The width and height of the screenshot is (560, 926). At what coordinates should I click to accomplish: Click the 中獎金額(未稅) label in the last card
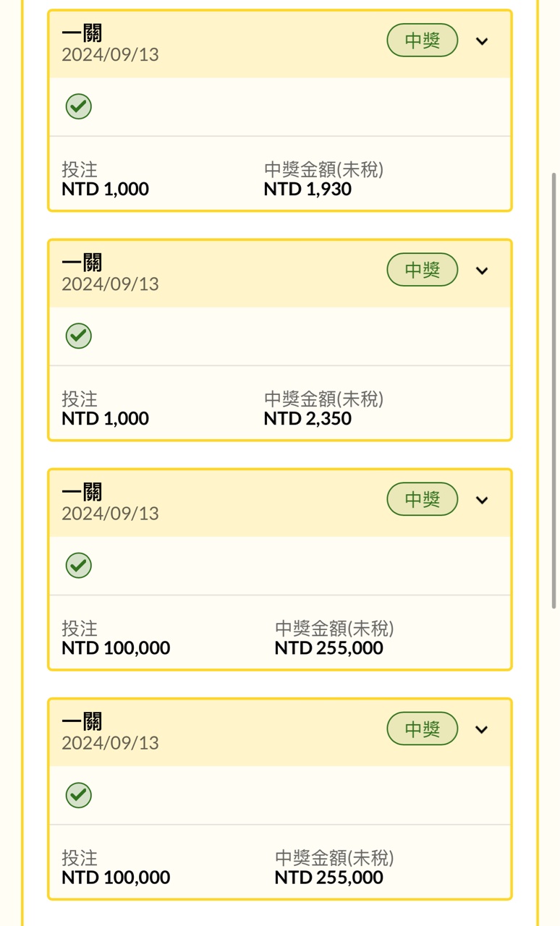[x=334, y=859]
